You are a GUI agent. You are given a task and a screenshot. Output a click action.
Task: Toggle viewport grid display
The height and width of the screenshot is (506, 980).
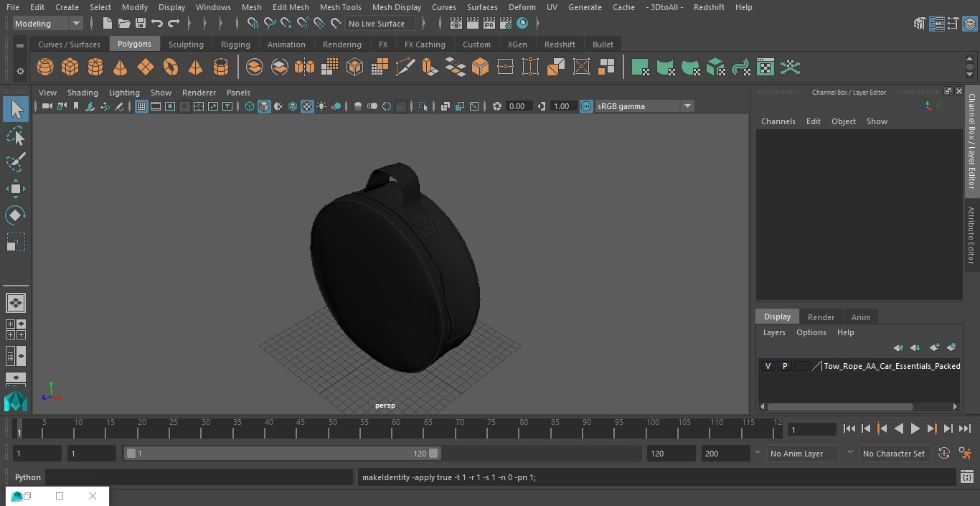tap(141, 106)
